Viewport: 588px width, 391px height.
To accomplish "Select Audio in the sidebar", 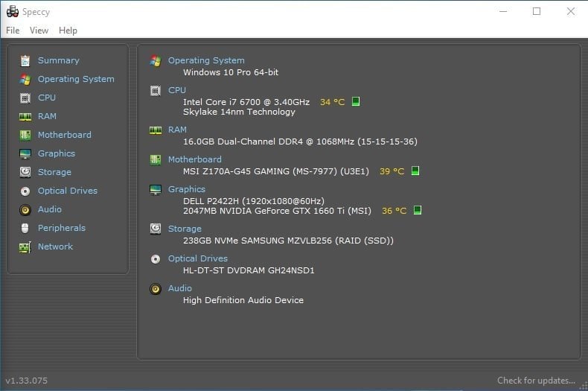I will 50,209.
